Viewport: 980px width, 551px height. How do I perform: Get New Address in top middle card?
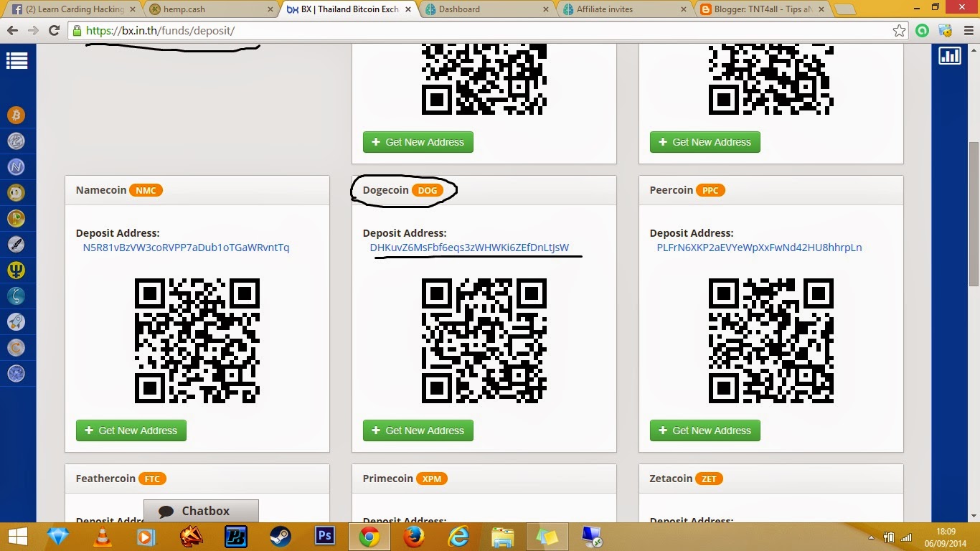pos(418,142)
